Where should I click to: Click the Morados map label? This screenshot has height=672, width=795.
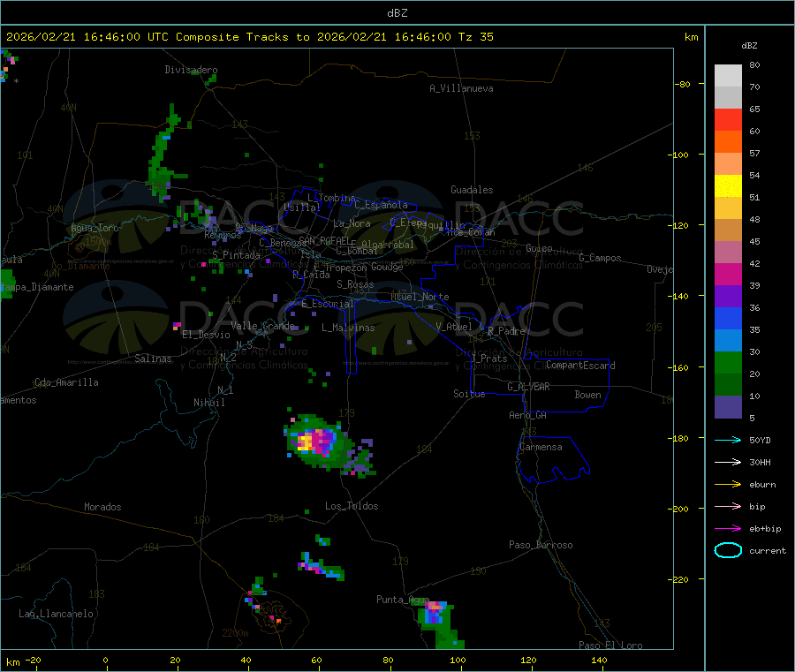point(102,507)
